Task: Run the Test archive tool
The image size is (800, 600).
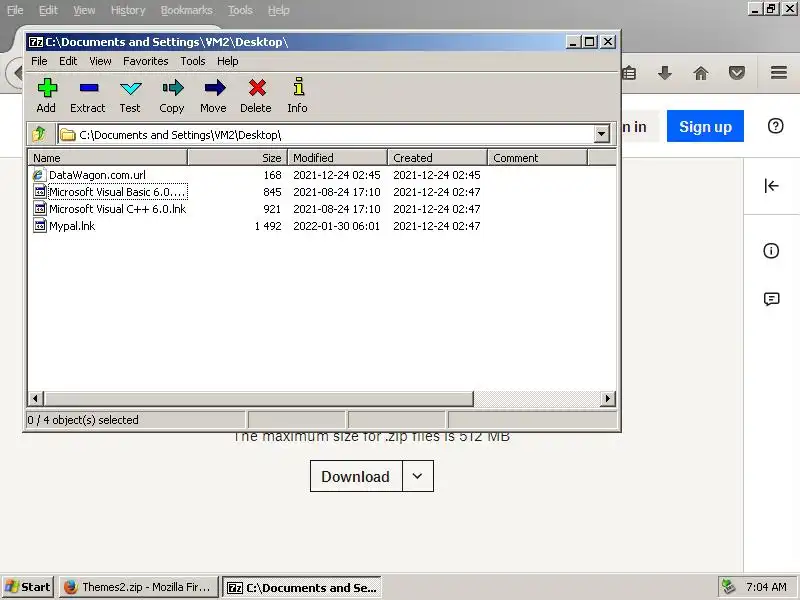Action: 130,88
